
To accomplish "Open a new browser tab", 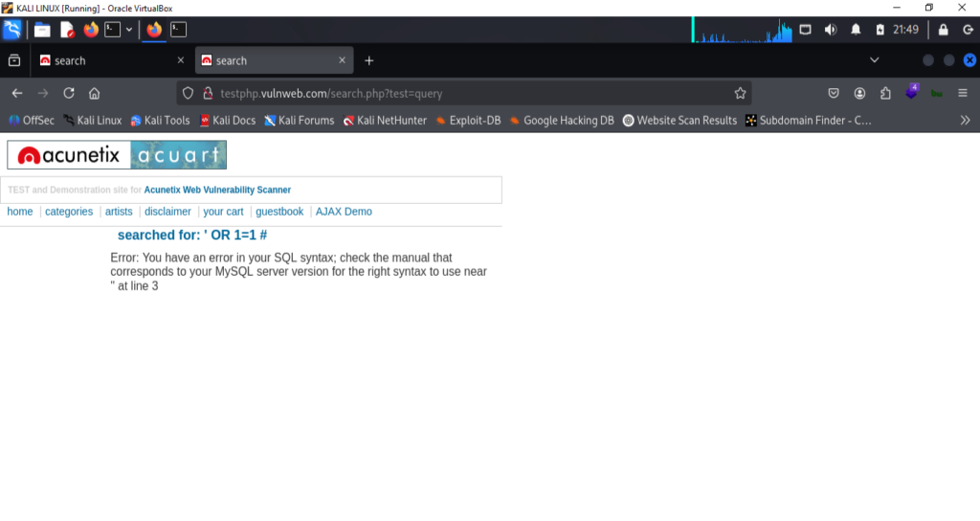I will (369, 60).
